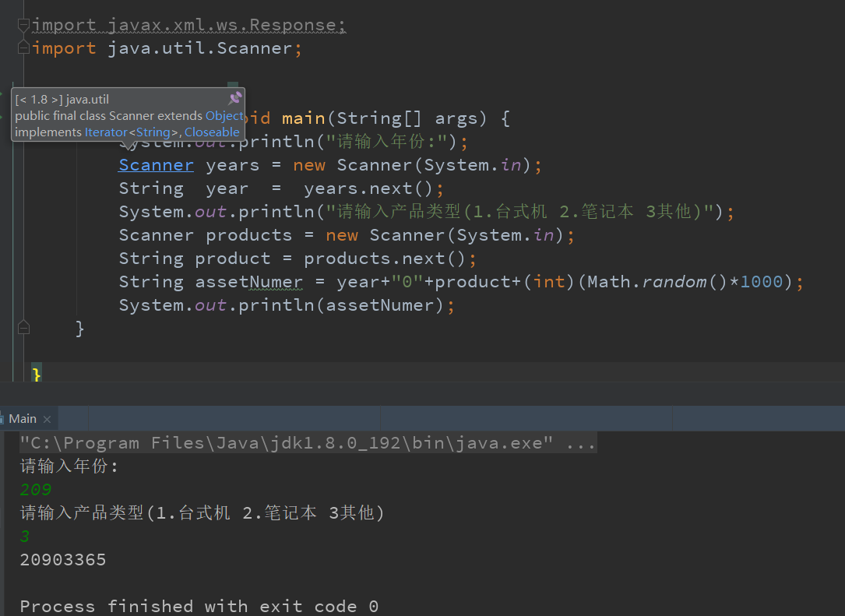Click the highlighted closing class brace
This screenshot has height=616, width=845.
click(x=36, y=374)
